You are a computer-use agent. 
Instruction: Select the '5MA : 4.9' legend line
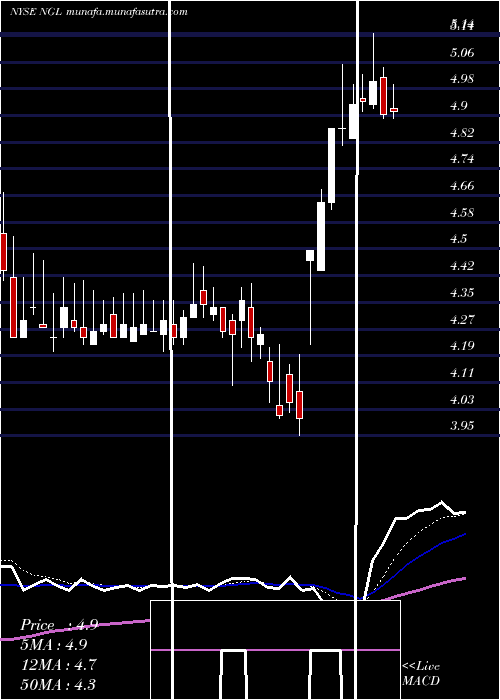(x=54, y=645)
